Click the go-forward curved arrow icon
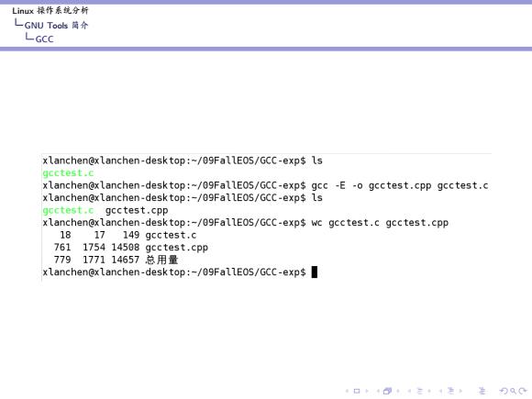This screenshot has height=399, width=532. 523,391
